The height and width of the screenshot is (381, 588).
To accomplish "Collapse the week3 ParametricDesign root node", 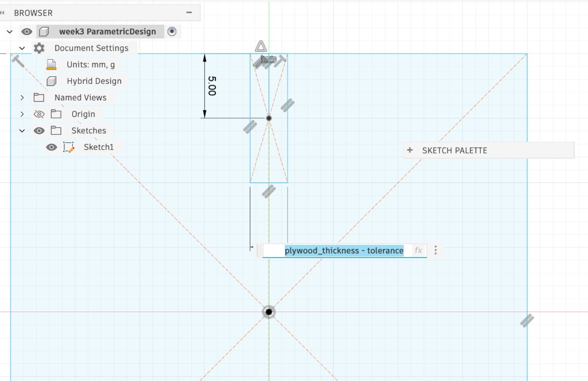I will tap(10, 32).
